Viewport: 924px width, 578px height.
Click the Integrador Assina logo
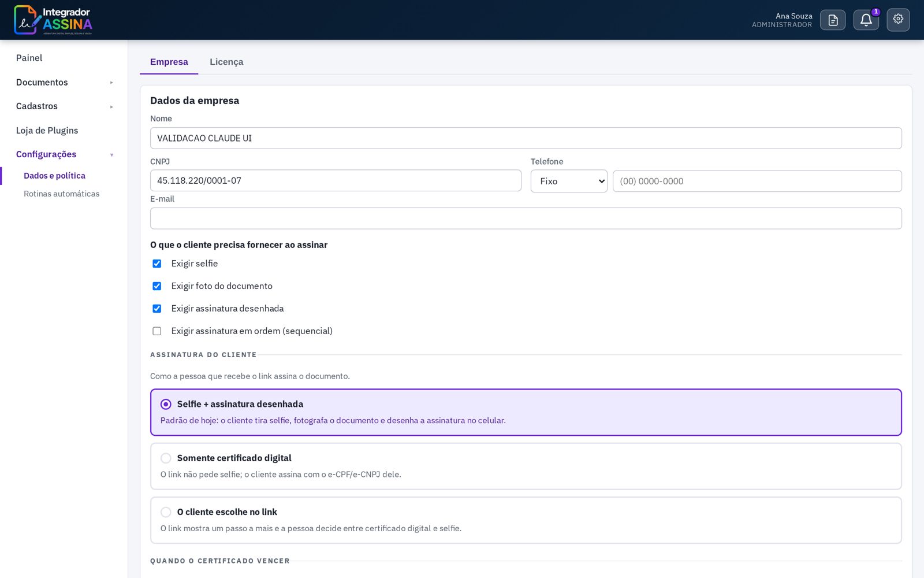[x=53, y=20]
